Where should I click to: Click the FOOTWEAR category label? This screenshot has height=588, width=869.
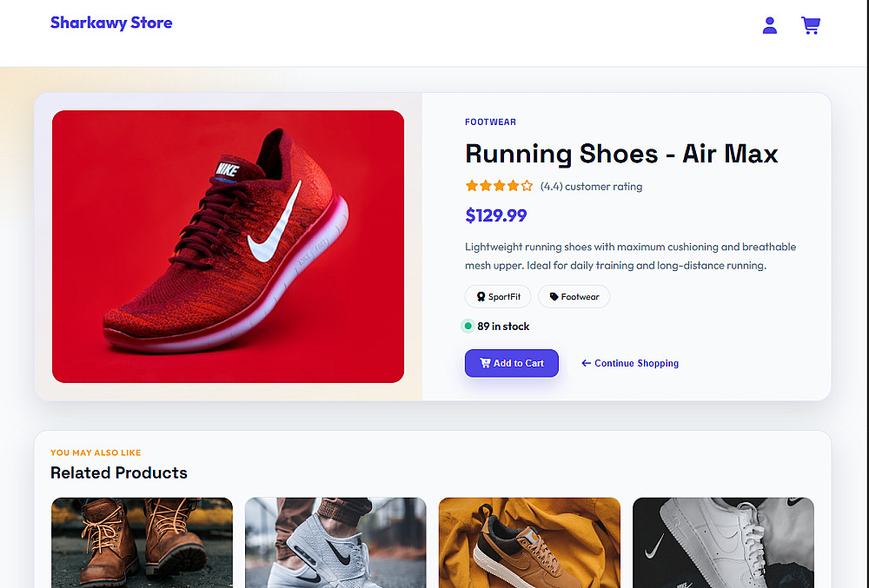pyautogui.click(x=490, y=122)
